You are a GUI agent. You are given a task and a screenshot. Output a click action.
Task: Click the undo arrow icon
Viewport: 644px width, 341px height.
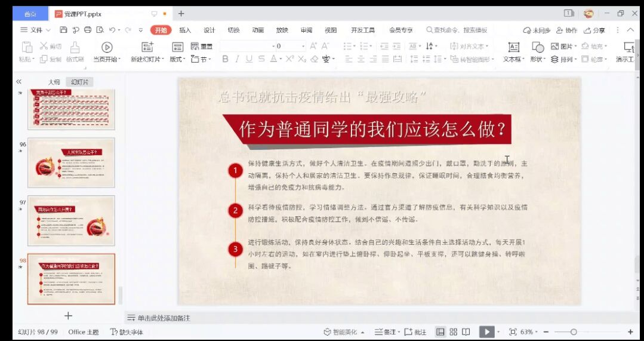[x=112, y=30]
